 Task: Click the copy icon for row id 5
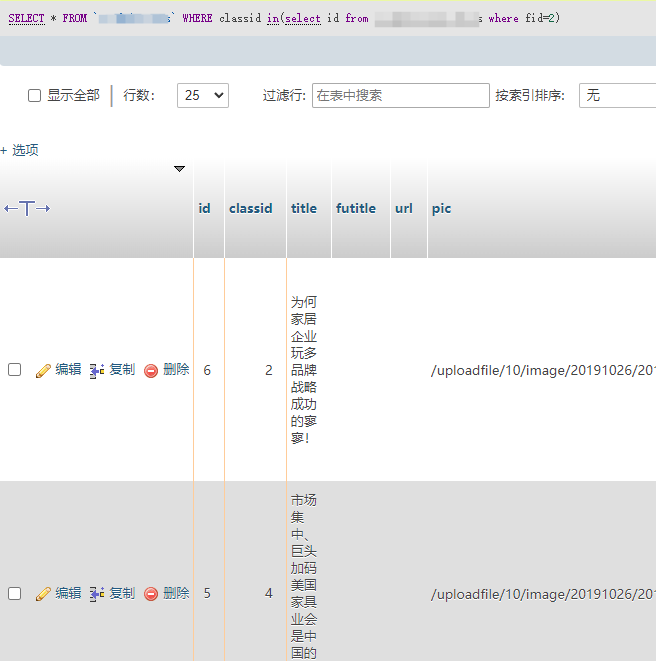point(97,594)
